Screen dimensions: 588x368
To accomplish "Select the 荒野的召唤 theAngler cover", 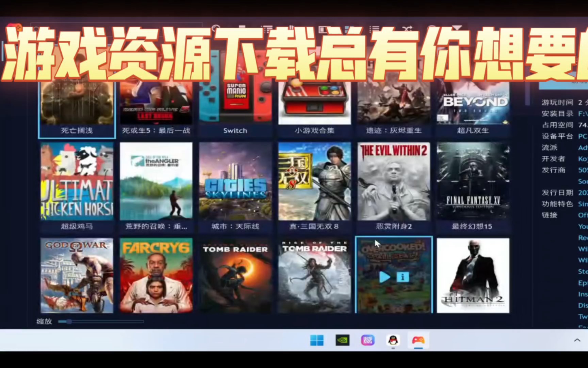I will tap(156, 181).
